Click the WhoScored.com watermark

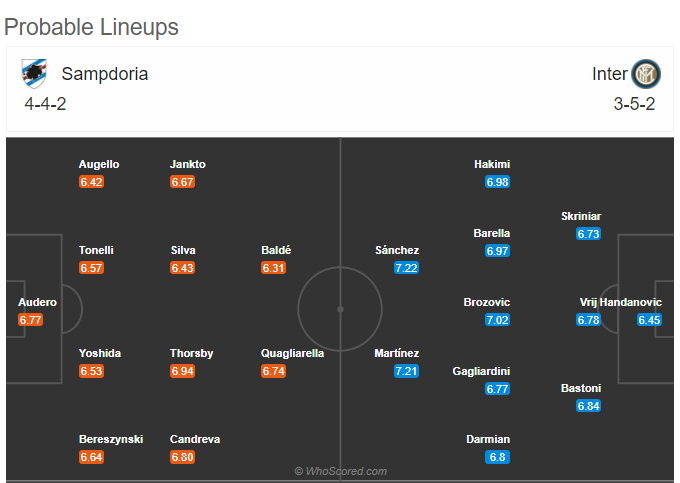point(341,471)
